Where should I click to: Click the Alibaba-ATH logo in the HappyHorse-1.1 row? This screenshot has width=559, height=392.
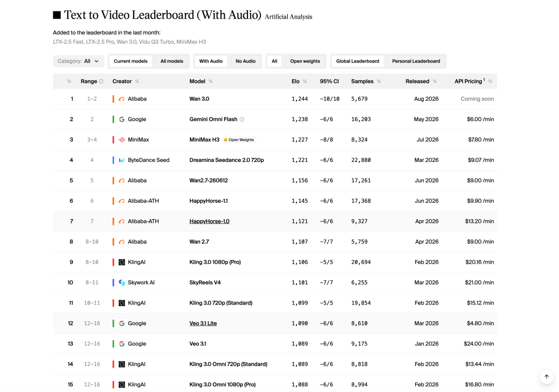tap(122, 201)
